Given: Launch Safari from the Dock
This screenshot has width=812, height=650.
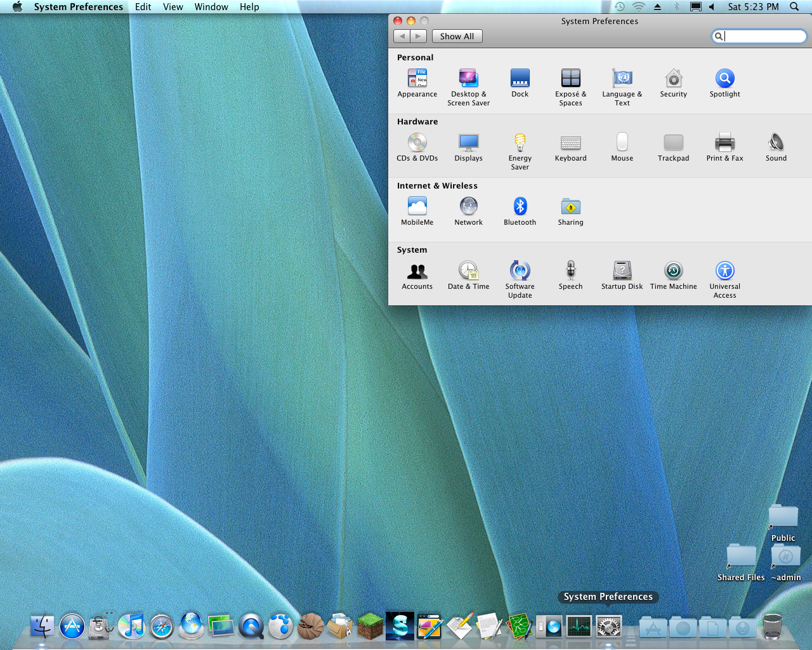Looking at the screenshot, I should click(161, 627).
